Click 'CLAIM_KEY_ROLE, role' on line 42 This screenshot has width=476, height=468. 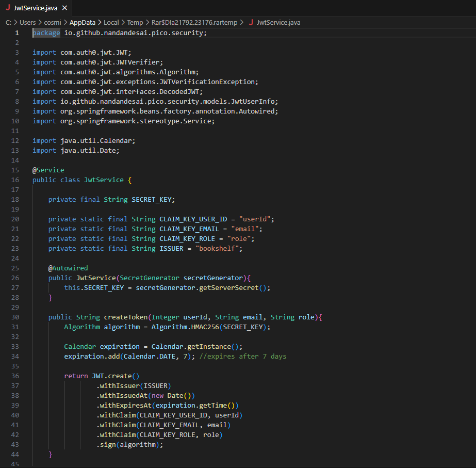(179, 435)
